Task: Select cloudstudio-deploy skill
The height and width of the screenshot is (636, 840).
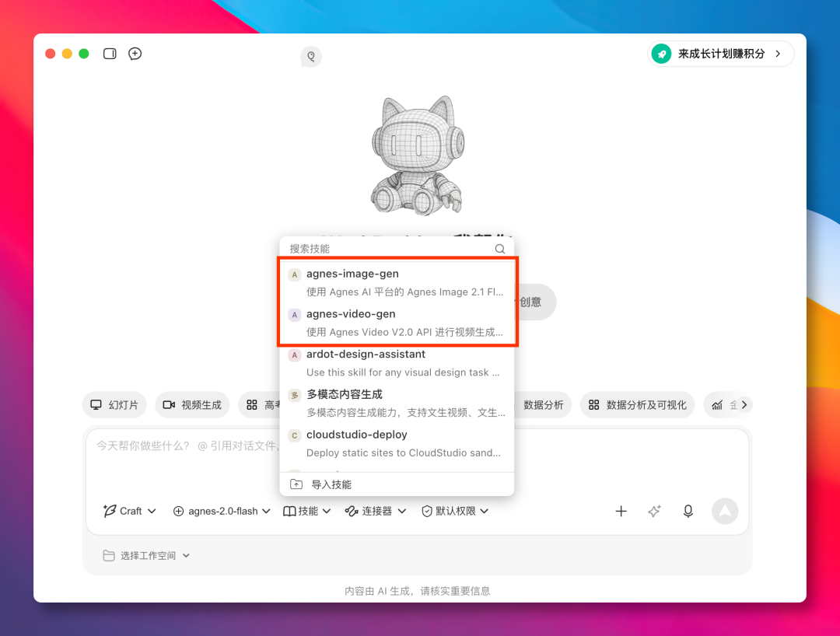Action: click(x=397, y=443)
